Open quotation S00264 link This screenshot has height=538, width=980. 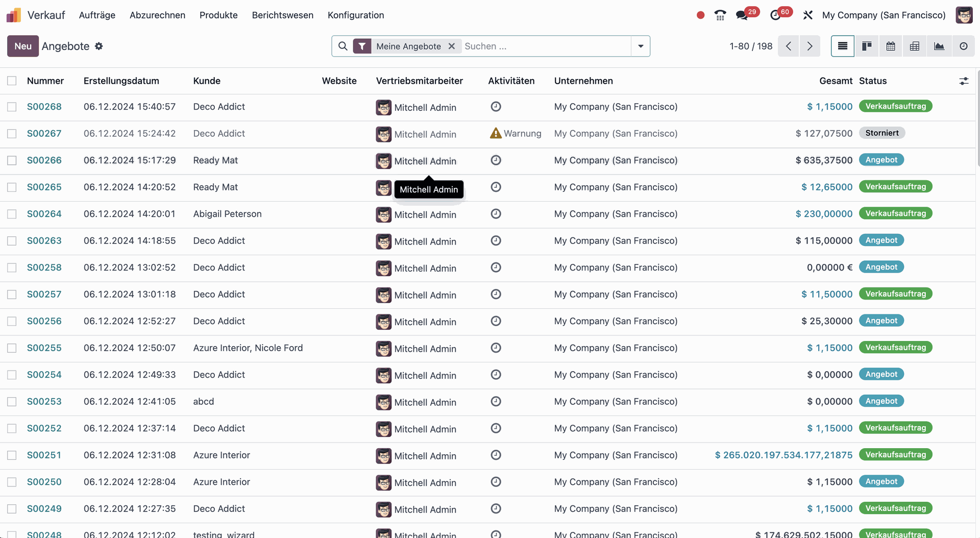click(x=44, y=214)
